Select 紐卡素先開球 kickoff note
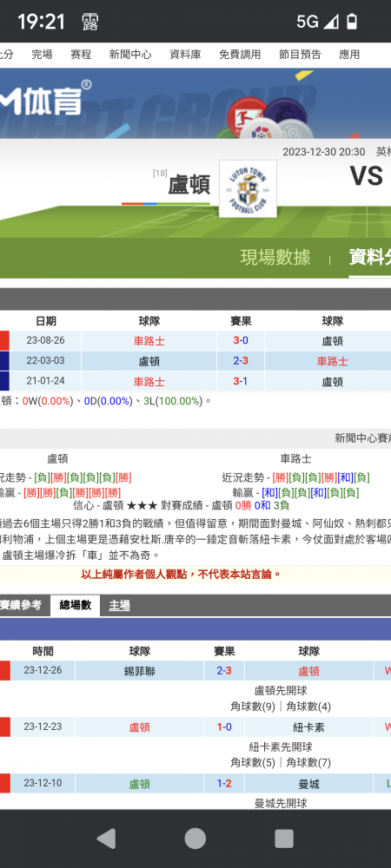391x868 pixels. click(281, 746)
